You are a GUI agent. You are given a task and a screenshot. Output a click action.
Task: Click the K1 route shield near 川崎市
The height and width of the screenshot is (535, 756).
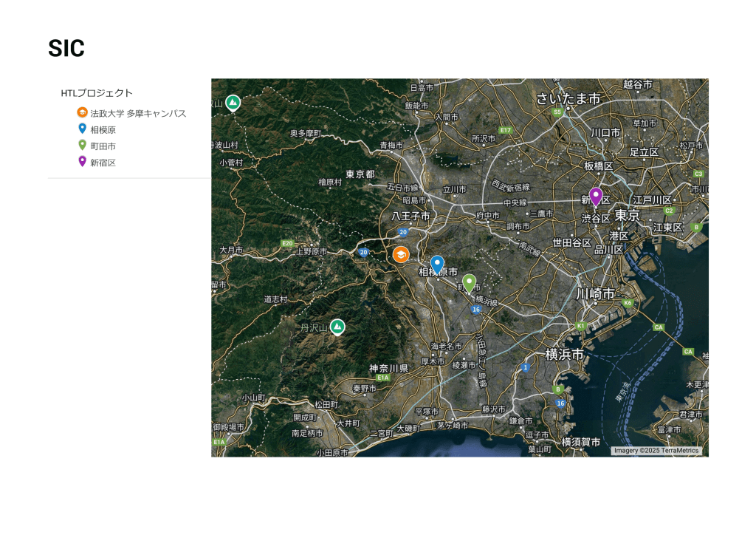click(x=581, y=325)
